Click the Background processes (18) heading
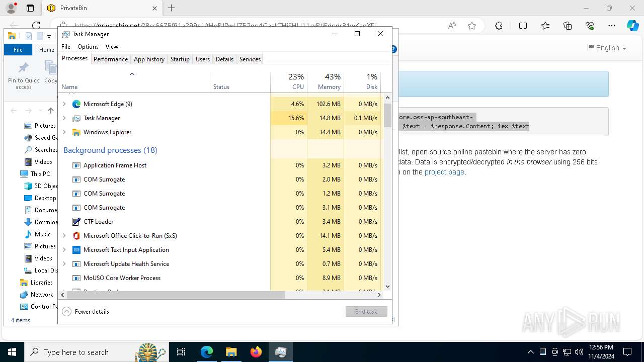The width and height of the screenshot is (644, 362). pos(110,150)
